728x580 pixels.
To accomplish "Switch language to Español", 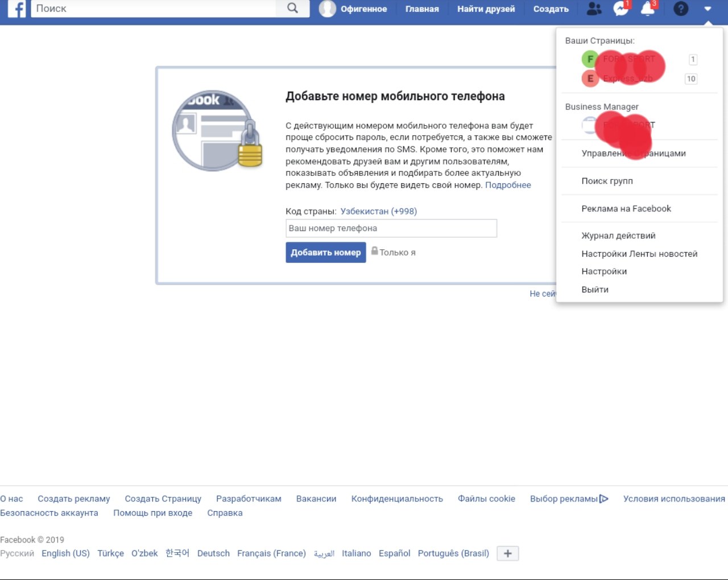I will [394, 553].
